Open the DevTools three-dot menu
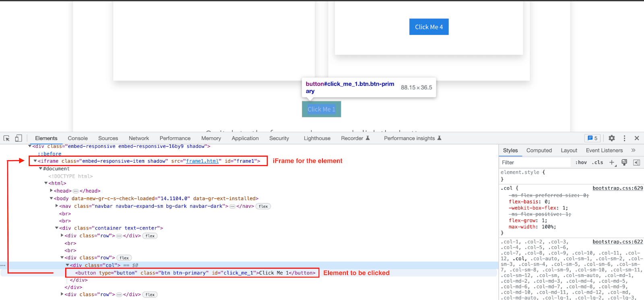Viewport: 644px width, 300px height. pyautogui.click(x=624, y=138)
